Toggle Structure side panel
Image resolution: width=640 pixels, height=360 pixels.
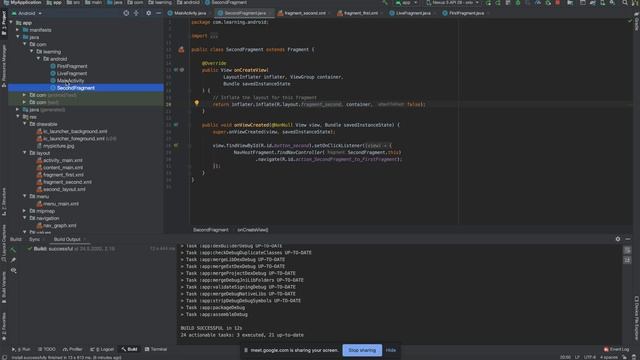4,202
